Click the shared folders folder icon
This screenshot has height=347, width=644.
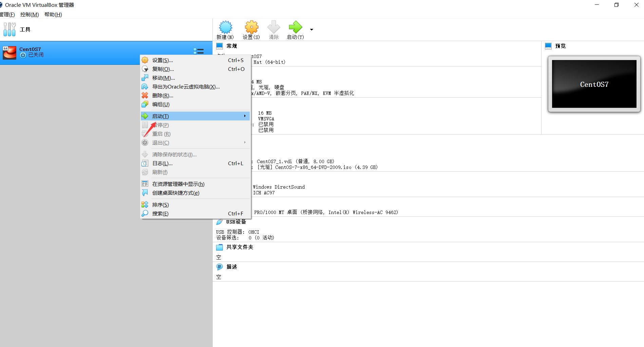pyautogui.click(x=220, y=247)
